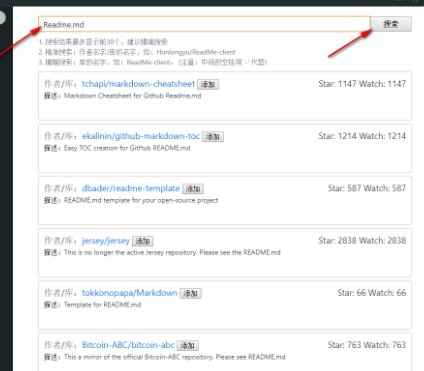Click description 'Template for README.md'
Screen dimensions: 424x371
[x=102, y=305]
